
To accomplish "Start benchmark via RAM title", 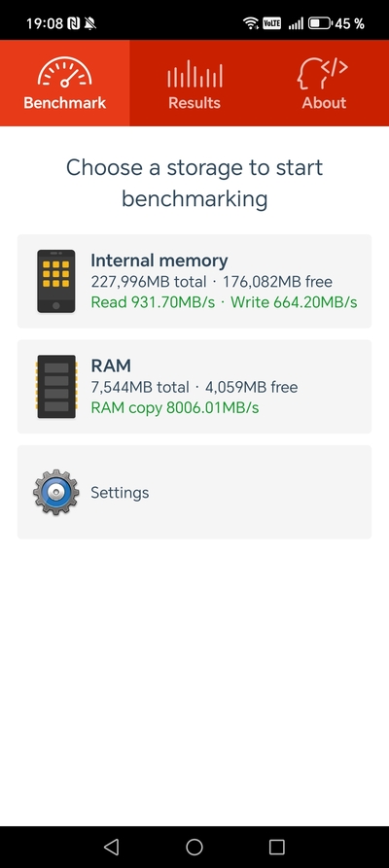I will 111,365.
